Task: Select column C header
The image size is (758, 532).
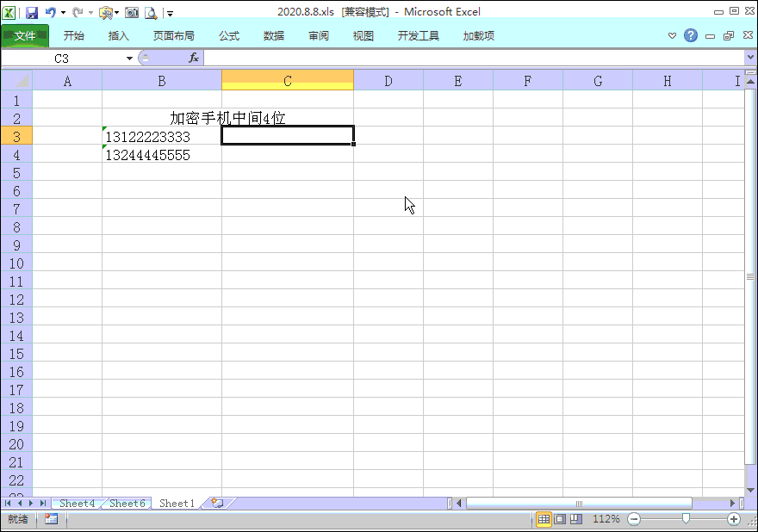Action: [288, 80]
